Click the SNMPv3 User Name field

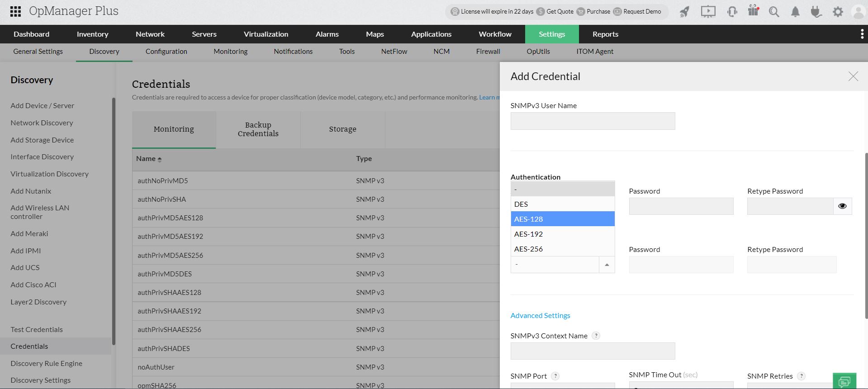tap(593, 121)
